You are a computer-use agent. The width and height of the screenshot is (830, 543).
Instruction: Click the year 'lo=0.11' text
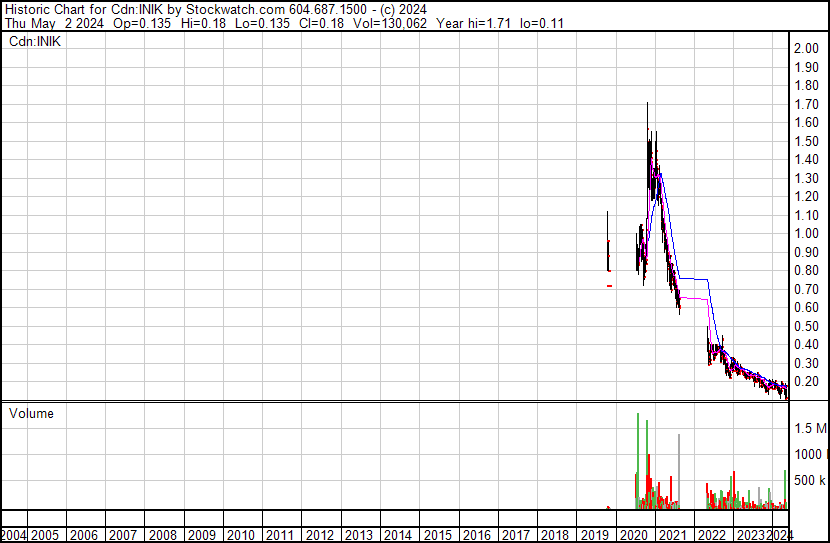click(x=542, y=23)
